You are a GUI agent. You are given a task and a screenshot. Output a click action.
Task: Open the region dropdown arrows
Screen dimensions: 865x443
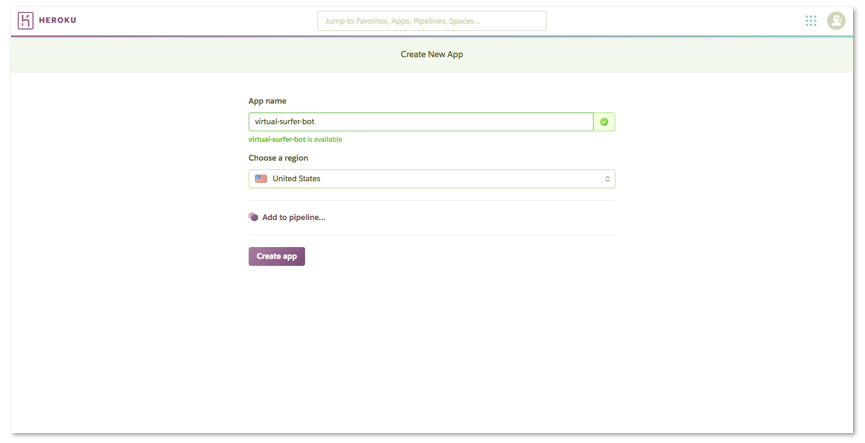tap(607, 179)
